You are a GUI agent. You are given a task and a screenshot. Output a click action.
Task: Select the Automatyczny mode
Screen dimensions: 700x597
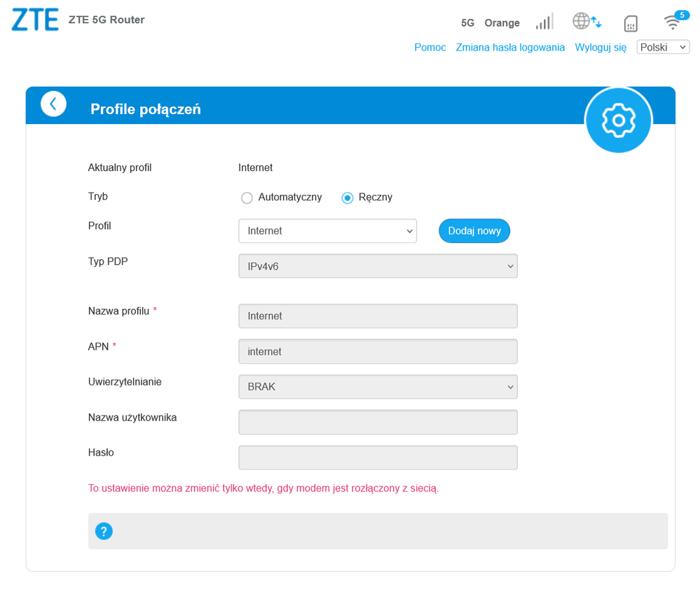(247, 198)
